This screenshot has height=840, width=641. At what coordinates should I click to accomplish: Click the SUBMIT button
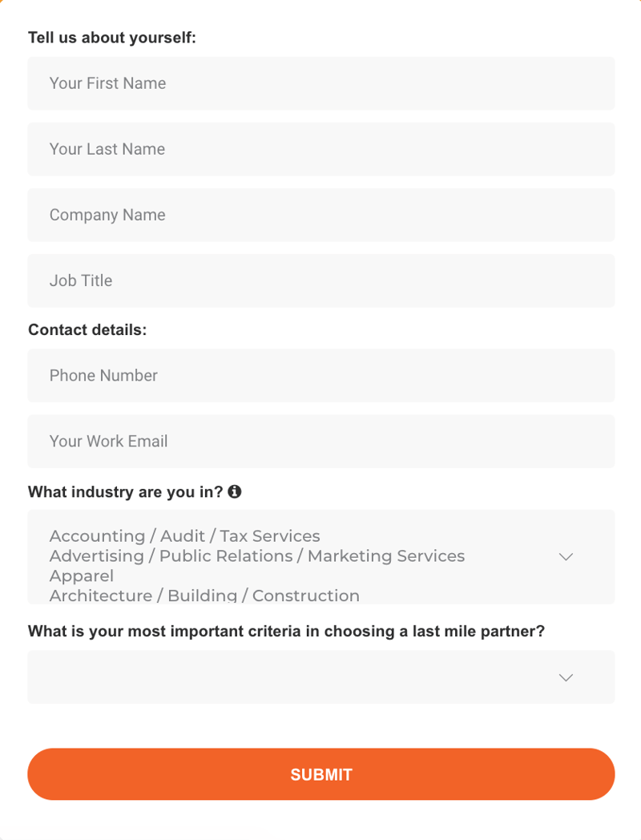(320, 773)
